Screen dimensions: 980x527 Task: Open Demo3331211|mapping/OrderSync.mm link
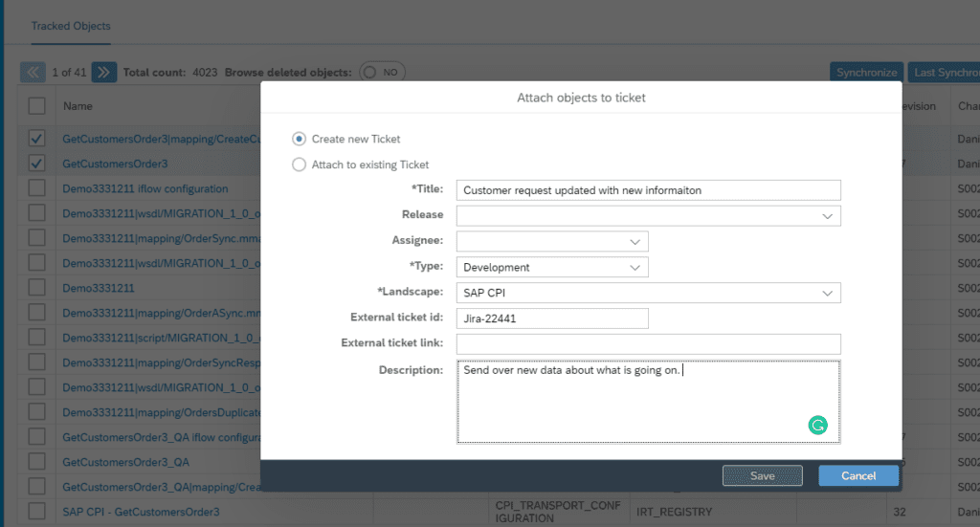pos(161,238)
